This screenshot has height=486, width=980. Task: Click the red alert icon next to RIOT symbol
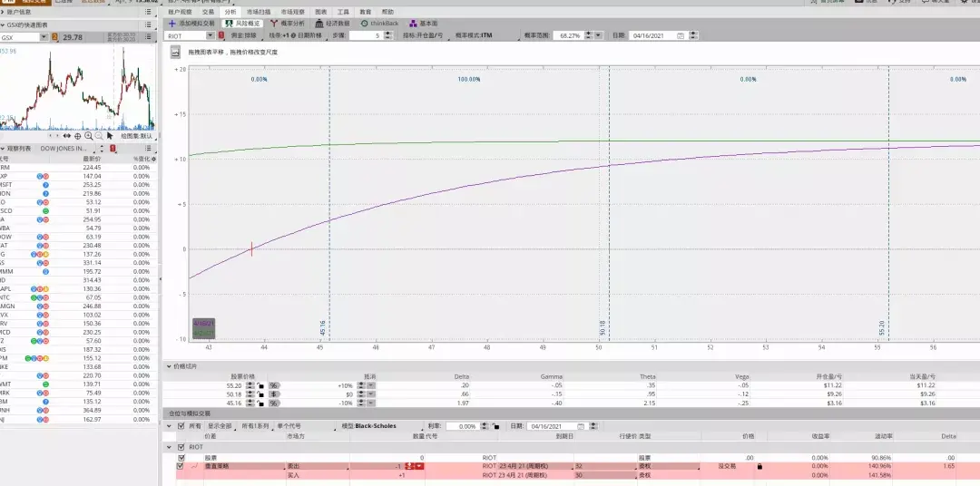click(x=220, y=35)
